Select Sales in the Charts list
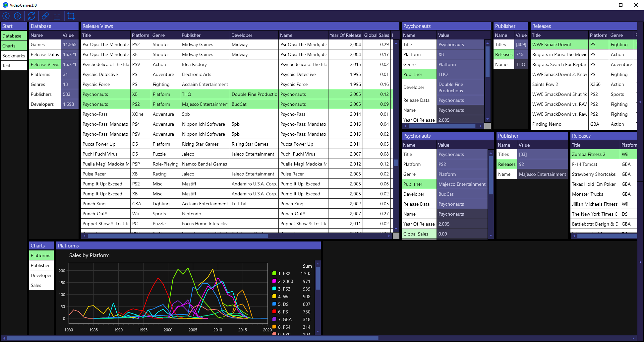644x342 pixels. [x=41, y=285]
